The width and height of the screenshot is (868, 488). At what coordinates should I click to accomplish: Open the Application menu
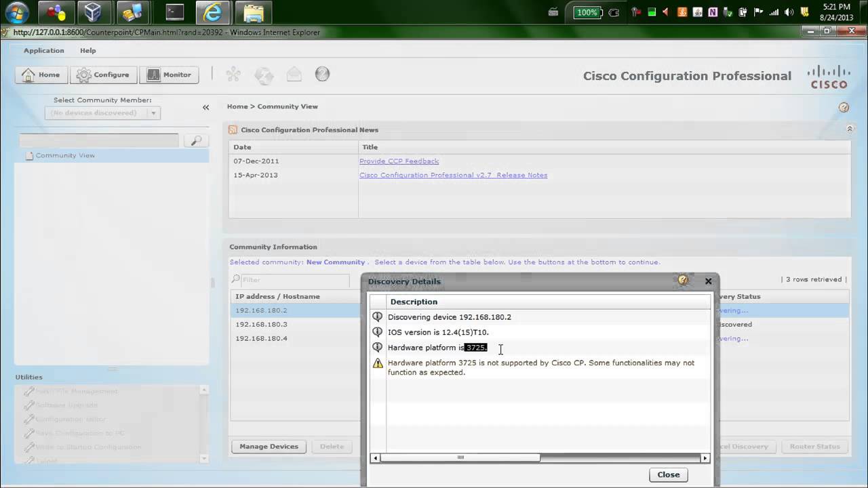pos(44,51)
